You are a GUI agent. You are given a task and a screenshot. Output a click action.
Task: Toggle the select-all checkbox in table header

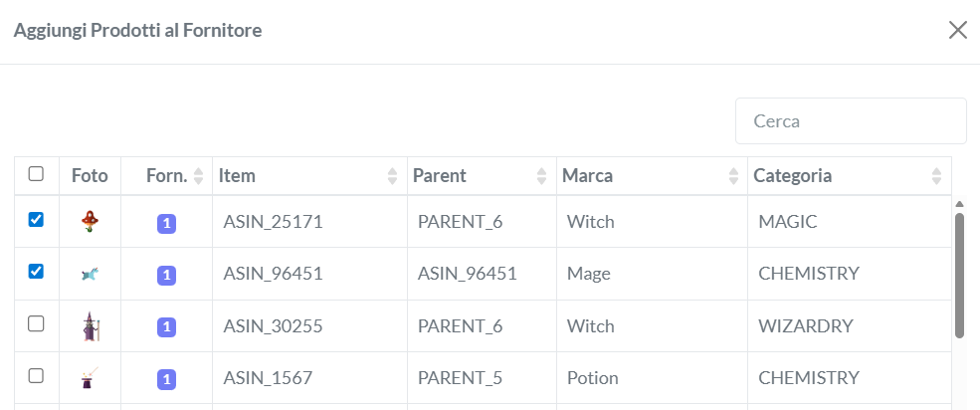36,174
